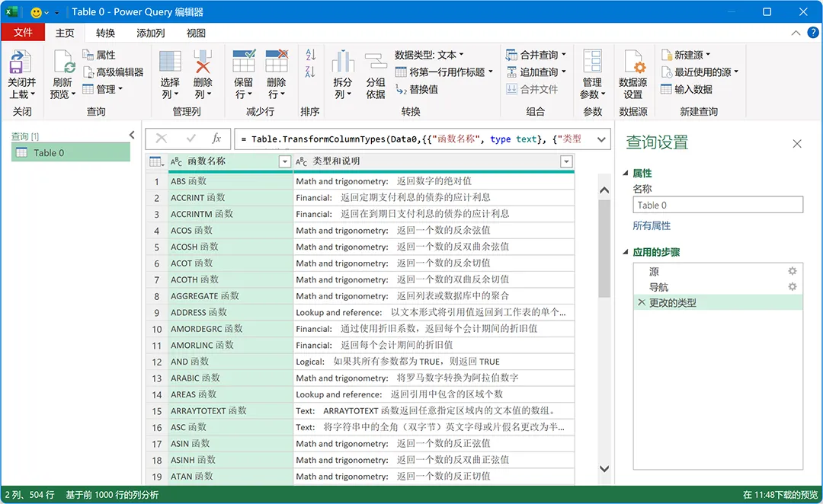Select the 导航 applied step
Viewport: 823px width, 504px height.
718,287
